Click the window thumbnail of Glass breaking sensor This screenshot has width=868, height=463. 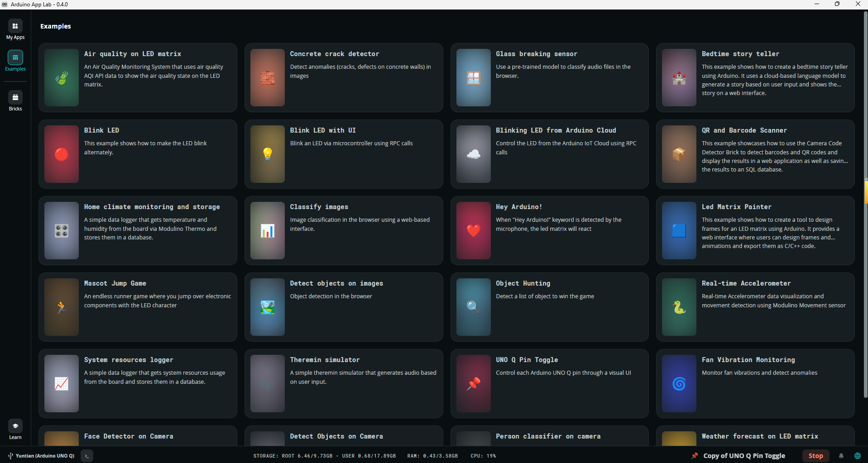pos(474,77)
